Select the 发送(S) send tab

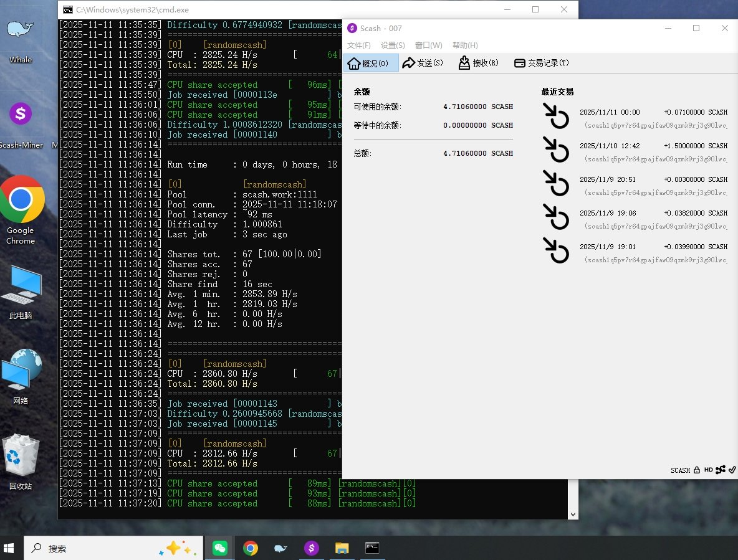click(423, 63)
